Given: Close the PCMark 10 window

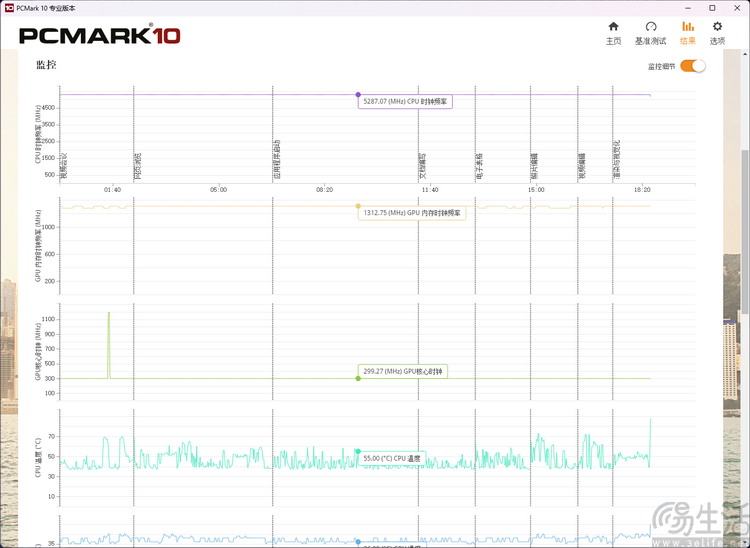Looking at the screenshot, I should (x=737, y=8).
